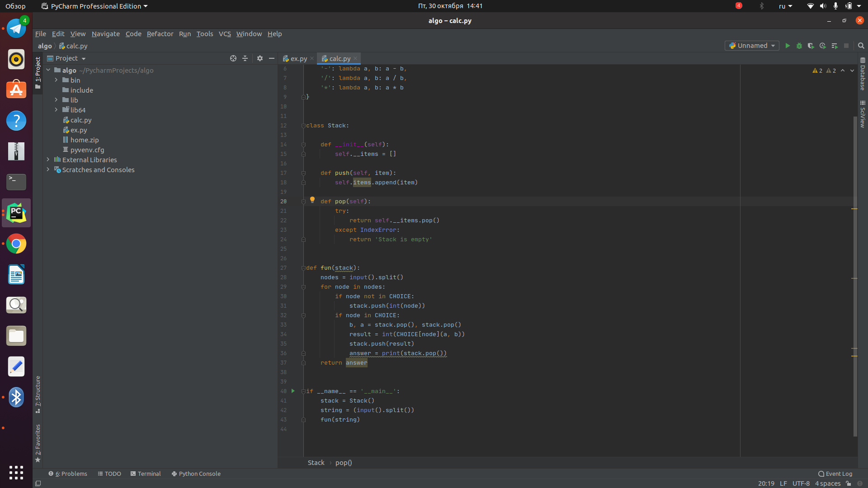This screenshot has height=488, width=868.
Task: Toggle the Structure tool window tab
Action: (x=38, y=394)
